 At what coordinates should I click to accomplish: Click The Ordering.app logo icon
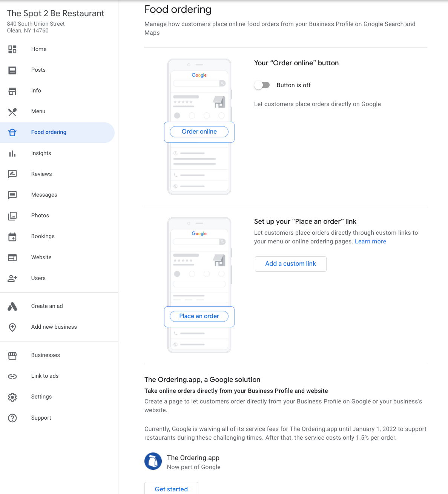pos(153,461)
